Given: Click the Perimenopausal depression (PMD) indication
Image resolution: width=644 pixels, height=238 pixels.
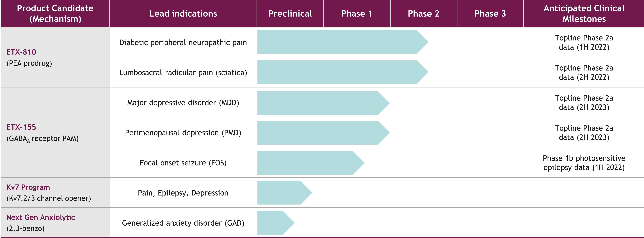Looking at the screenshot, I should [x=183, y=133].
